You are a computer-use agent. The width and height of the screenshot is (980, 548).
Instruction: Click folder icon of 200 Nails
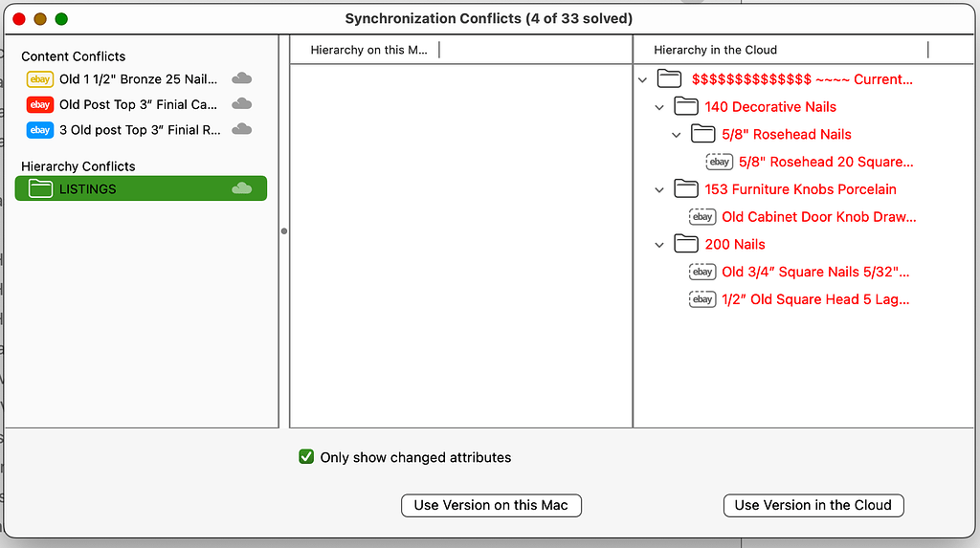(685, 244)
